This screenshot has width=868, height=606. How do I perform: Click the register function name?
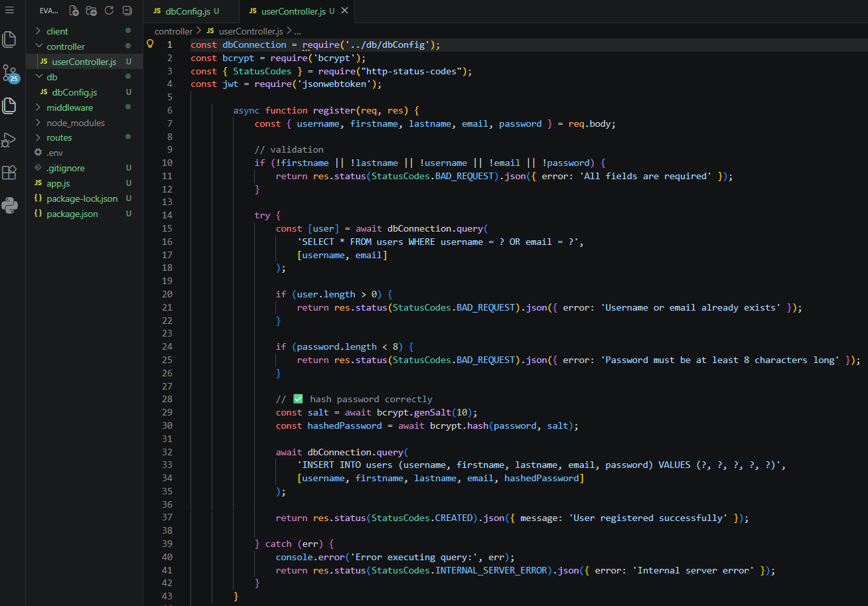point(334,110)
